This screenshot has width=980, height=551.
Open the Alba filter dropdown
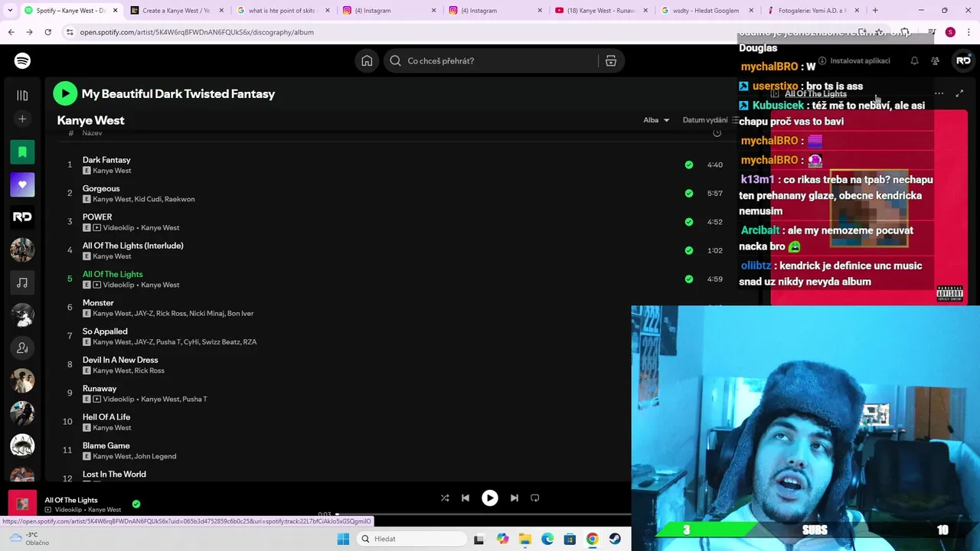click(x=656, y=120)
